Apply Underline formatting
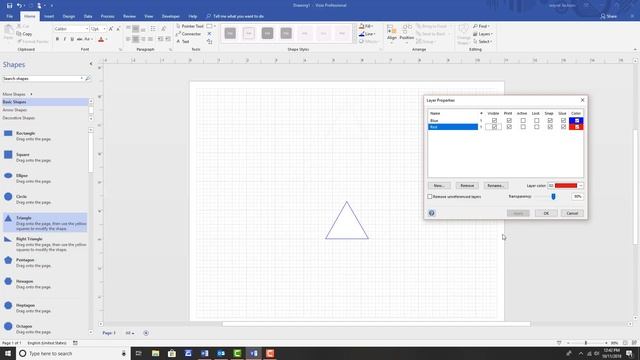This screenshot has width=640, height=360. [x=72, y=39]
